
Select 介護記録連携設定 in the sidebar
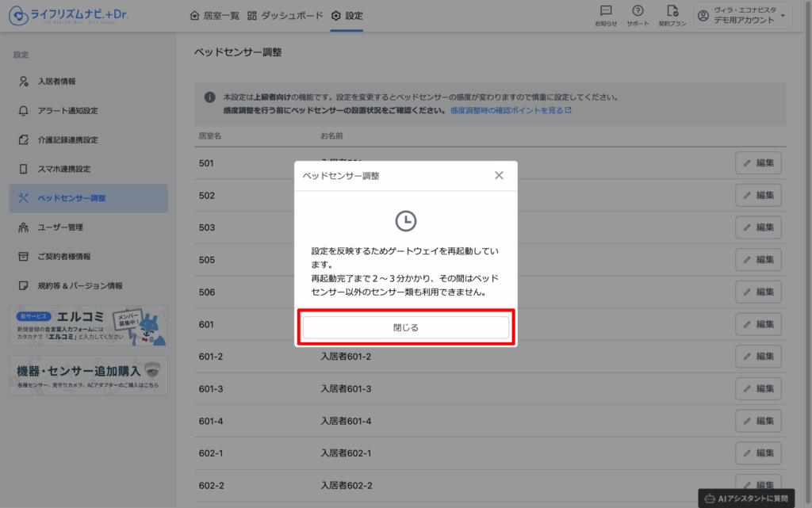67,140
